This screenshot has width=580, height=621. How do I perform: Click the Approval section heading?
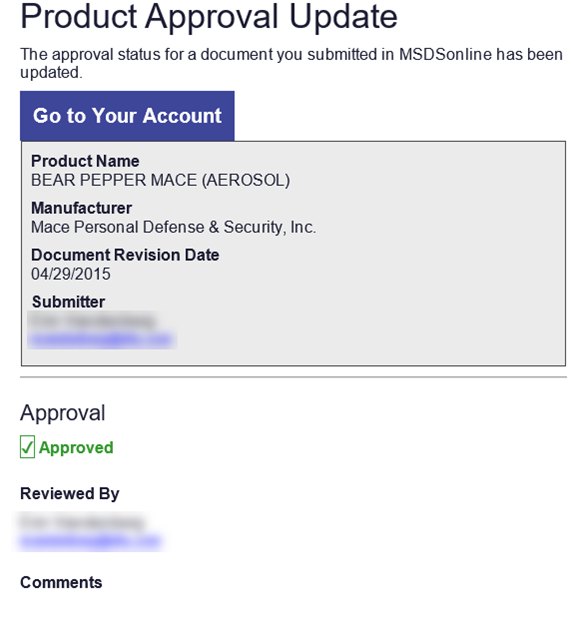pyautogui.click(x=63, y=413)
